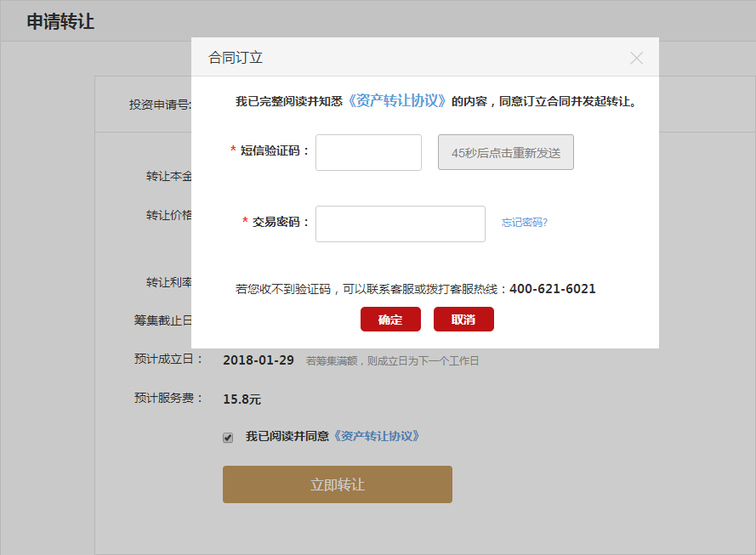
Task: Click the 申请转让 page heading
Action: pos(60,22)
